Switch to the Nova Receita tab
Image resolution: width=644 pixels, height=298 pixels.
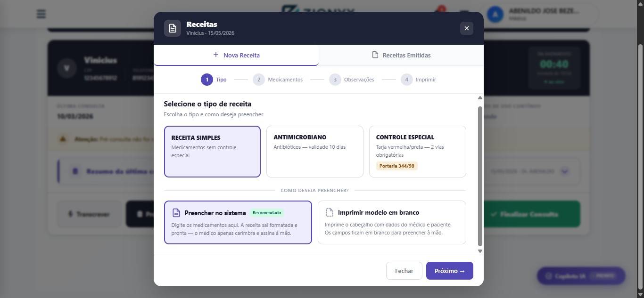tap(236, 55)
